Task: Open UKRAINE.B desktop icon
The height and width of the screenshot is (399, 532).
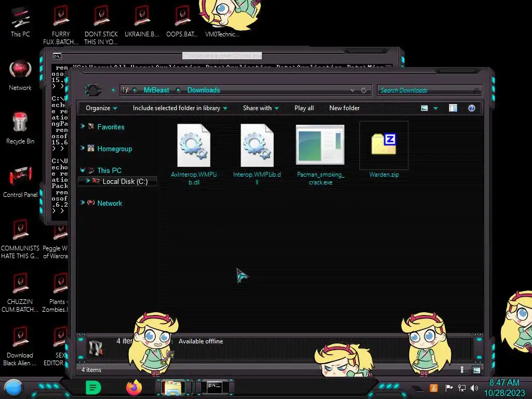Action: 141,22
